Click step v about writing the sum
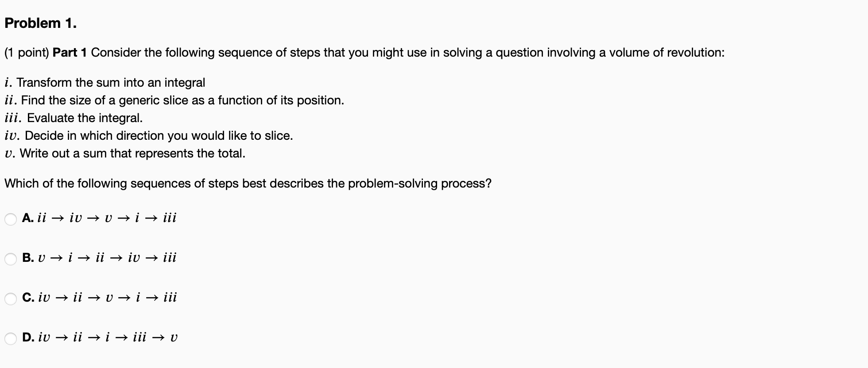 (x=125, y=153)
